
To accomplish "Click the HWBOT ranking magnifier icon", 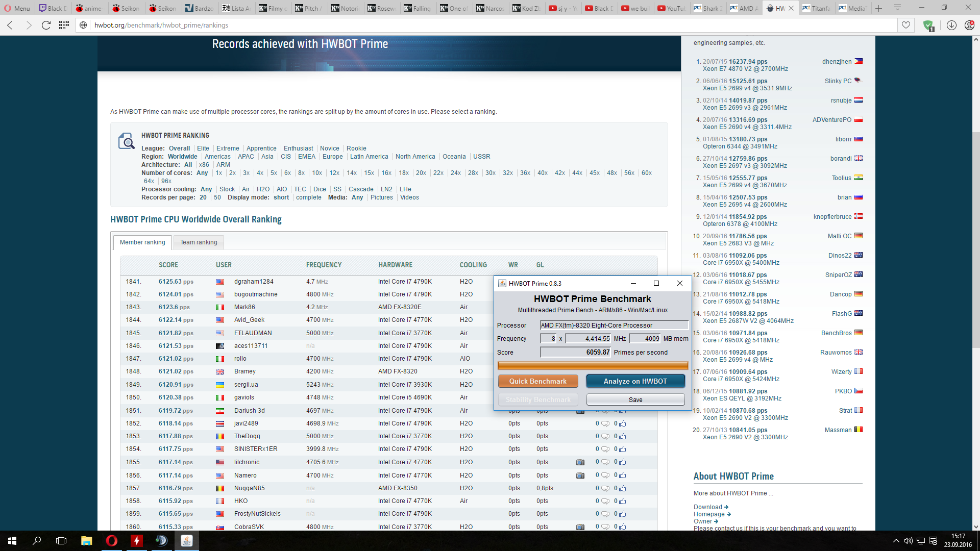I will pyautogui.click(x=126, y=141).
